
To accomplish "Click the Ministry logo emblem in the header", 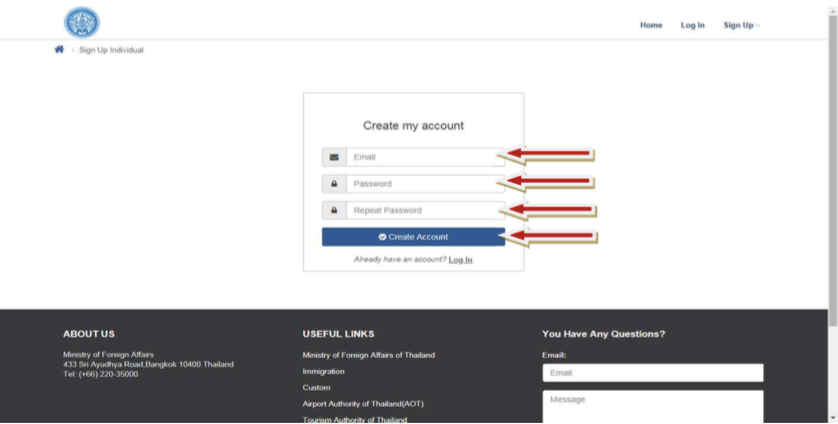I will tap(82, 22).
